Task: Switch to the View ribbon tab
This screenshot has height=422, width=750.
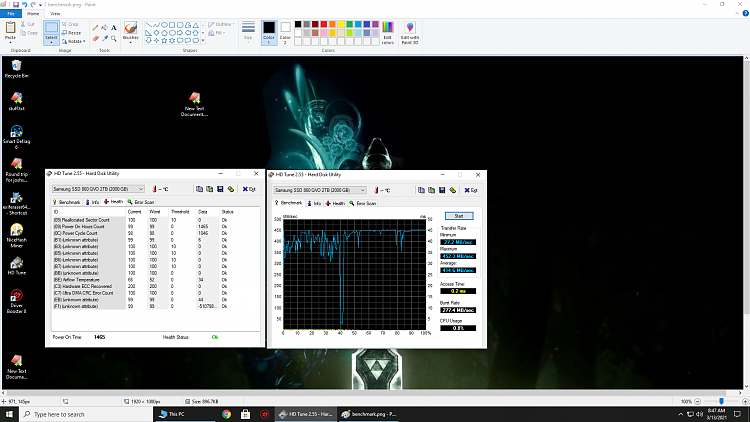Action: coord(55,14)
